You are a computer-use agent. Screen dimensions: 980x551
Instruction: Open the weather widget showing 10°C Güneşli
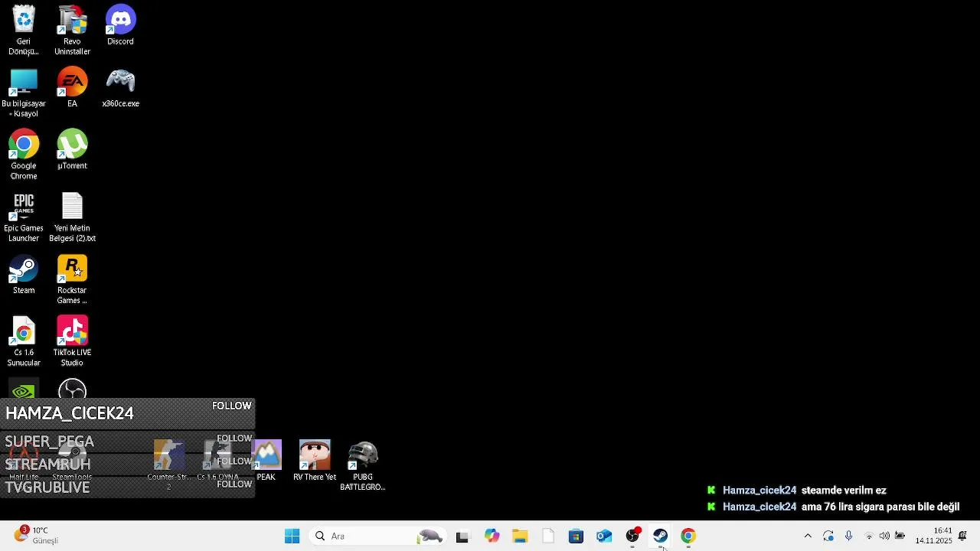[36, 536]
